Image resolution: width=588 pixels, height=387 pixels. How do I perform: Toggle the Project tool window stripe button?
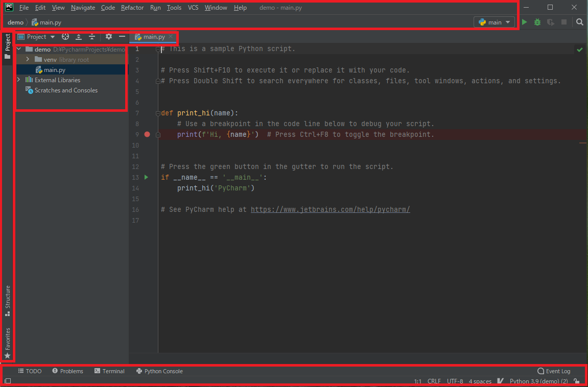[8, 46]
